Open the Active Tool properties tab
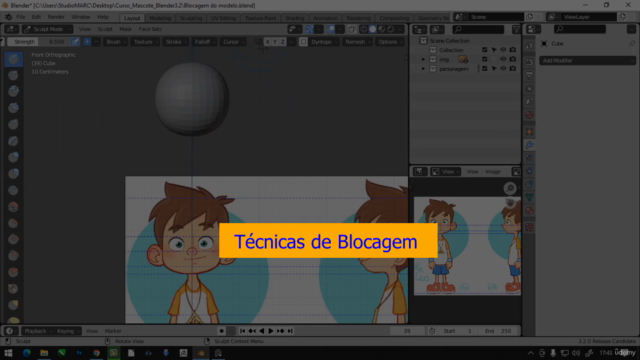This screenshot has height=360, width=640. point(529,46)
